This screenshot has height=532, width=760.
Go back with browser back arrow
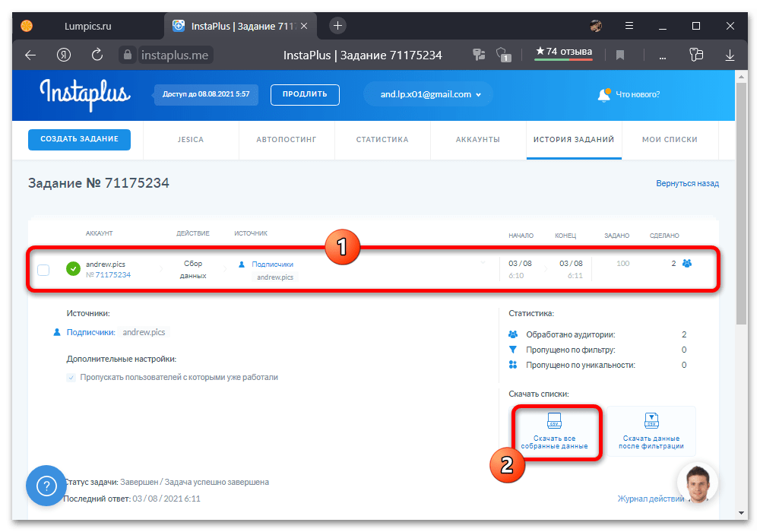[30, 55]
